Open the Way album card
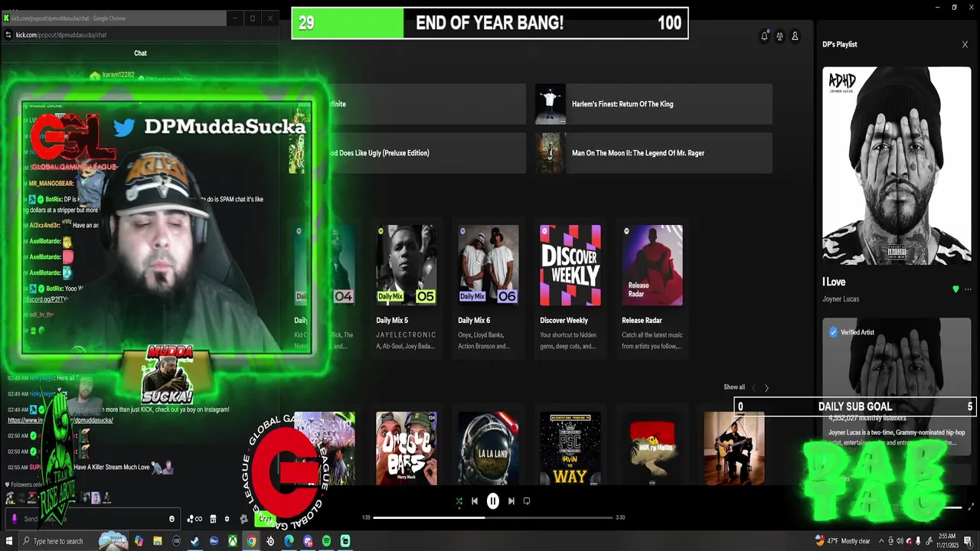 570,448
